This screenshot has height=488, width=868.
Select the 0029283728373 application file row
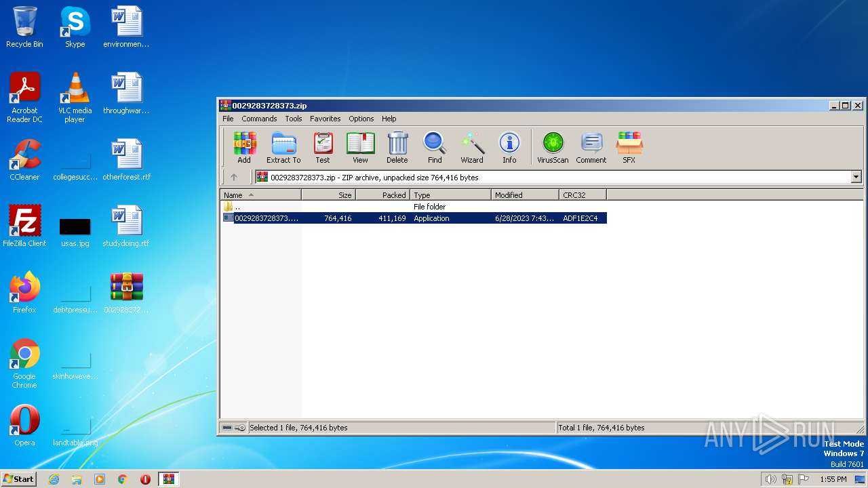[414, 218]
